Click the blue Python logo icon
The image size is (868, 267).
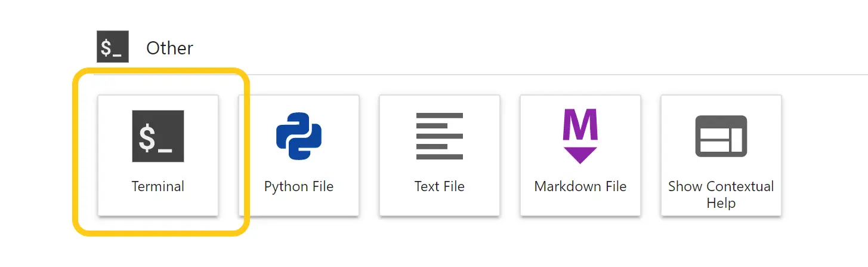(x=299, y=136)
